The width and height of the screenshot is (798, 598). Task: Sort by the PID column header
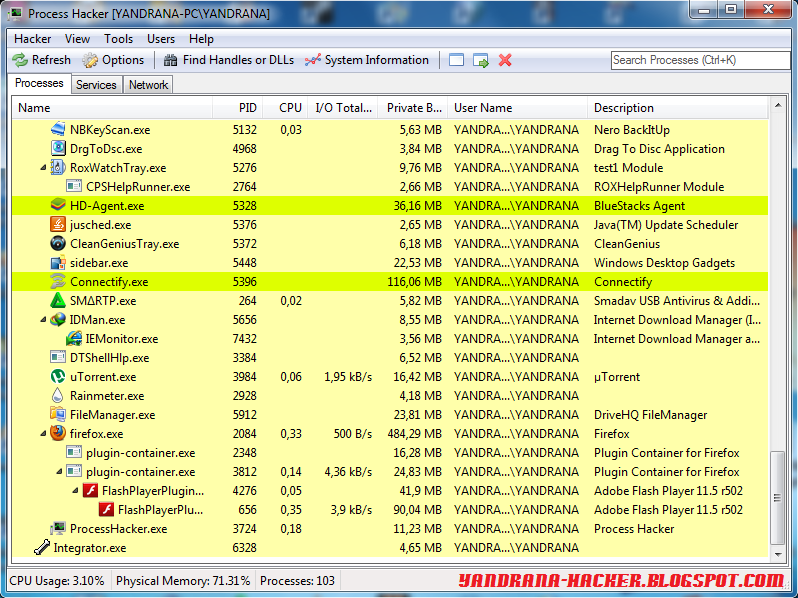point(238,108)
